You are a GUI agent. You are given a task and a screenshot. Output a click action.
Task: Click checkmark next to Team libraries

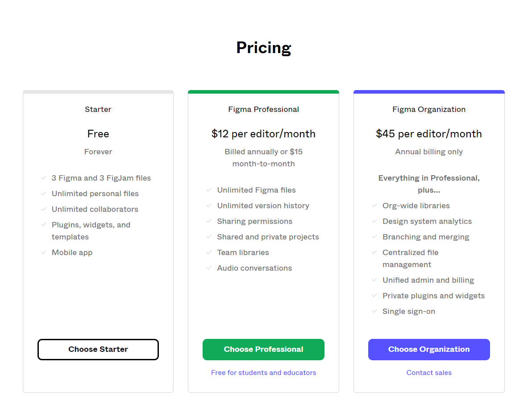(209, 252)
